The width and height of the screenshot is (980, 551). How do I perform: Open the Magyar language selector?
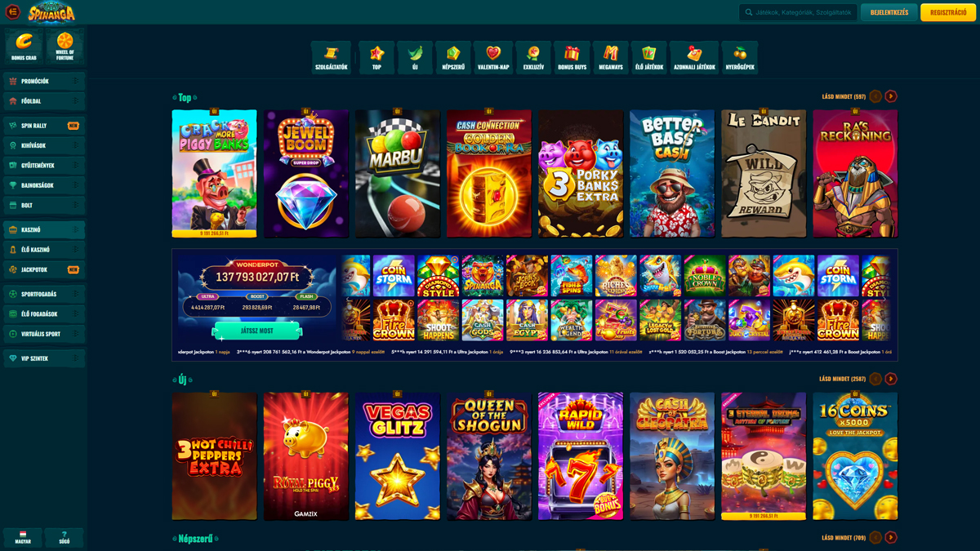pos(23,538)
